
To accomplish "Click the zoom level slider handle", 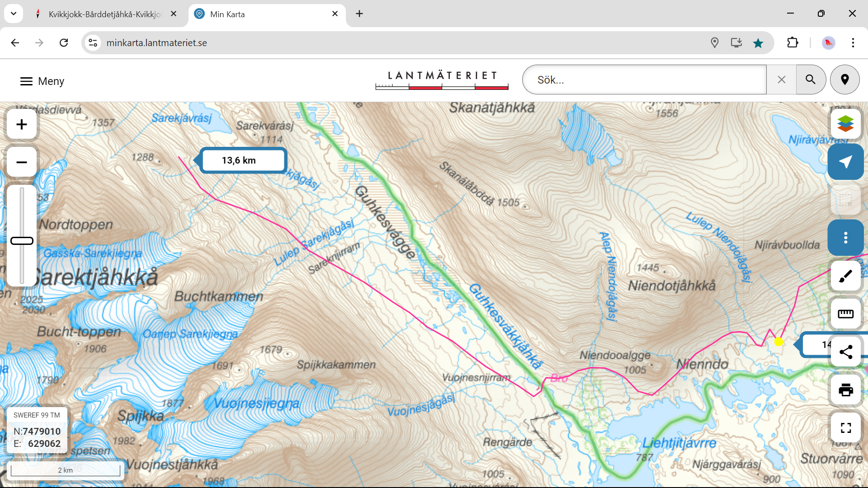I will [x=22, y=241].
